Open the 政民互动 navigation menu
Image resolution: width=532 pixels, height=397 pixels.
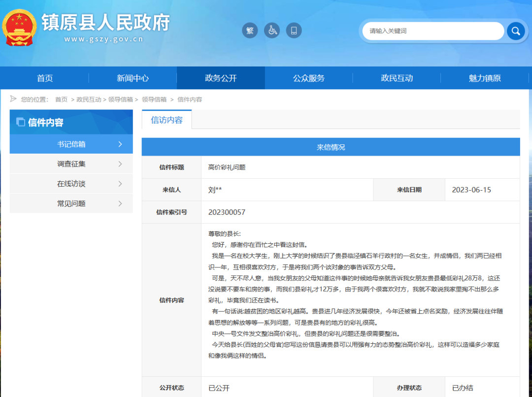(397, 77)
